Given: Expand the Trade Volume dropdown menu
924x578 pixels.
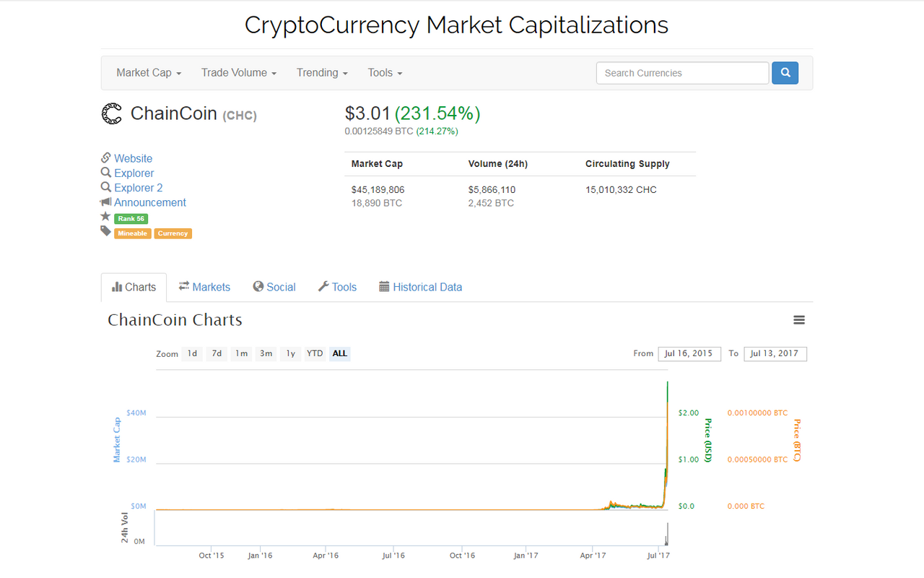Looking at the screenshot, I should point(239,73).
